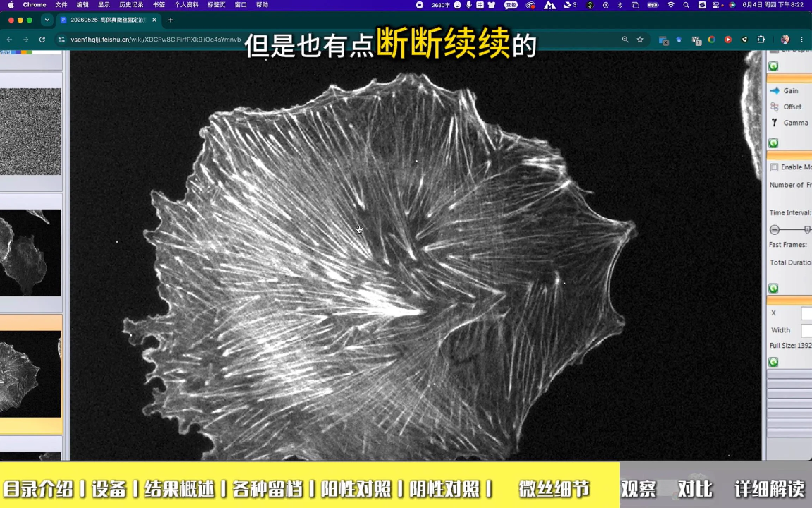Viewport: 812px width, 508px height.
Task: Open the Extensions puzzle icon
Action: (761, 40)
